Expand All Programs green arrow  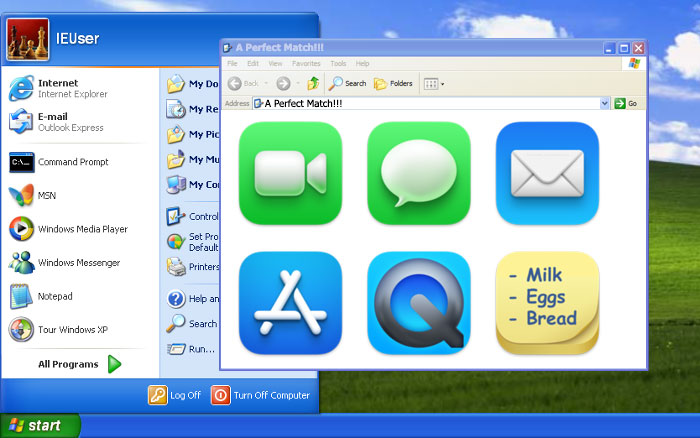click(115, 364)
